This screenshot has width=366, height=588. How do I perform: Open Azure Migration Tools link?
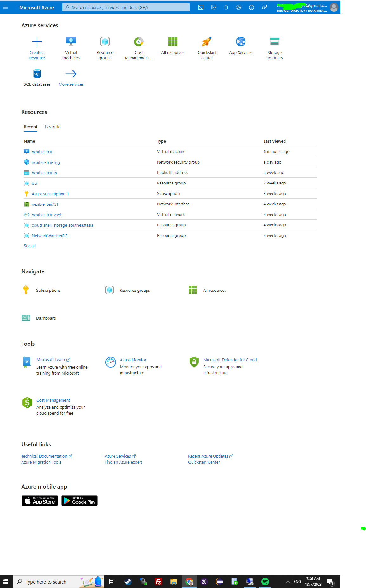[x=41, y=462]
